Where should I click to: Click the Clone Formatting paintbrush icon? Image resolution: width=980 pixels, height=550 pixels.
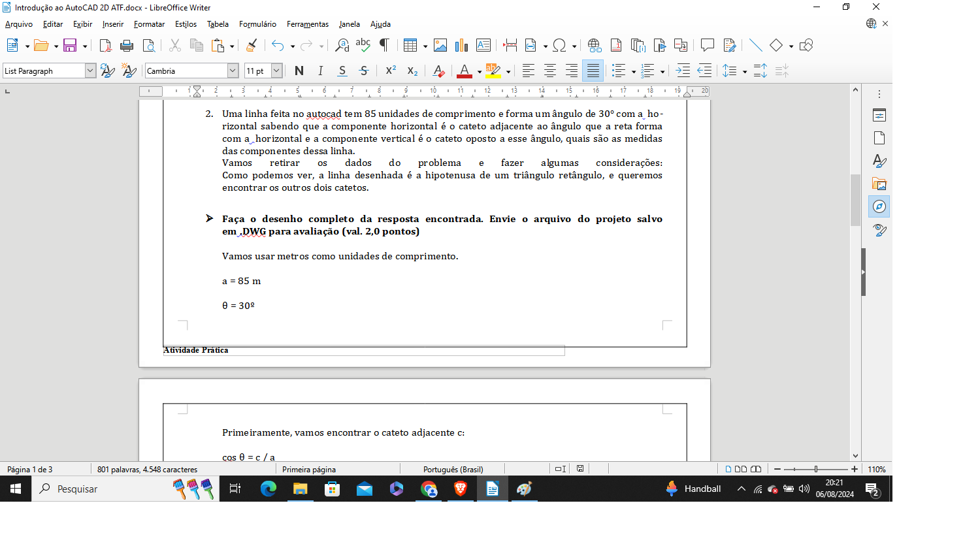252,45
